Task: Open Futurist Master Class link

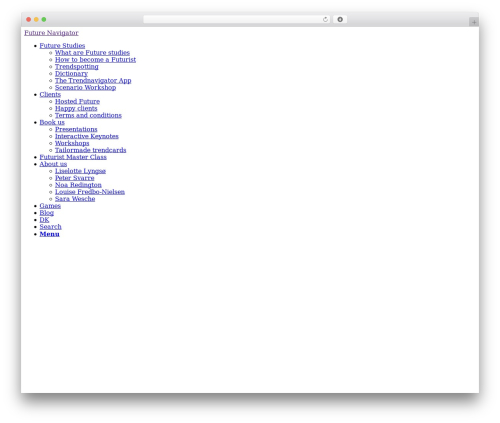Action: coord(73,157)
